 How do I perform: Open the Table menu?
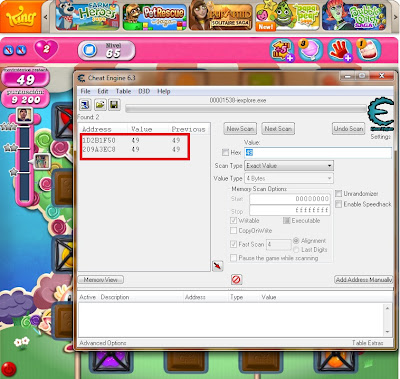coord(123,91)
